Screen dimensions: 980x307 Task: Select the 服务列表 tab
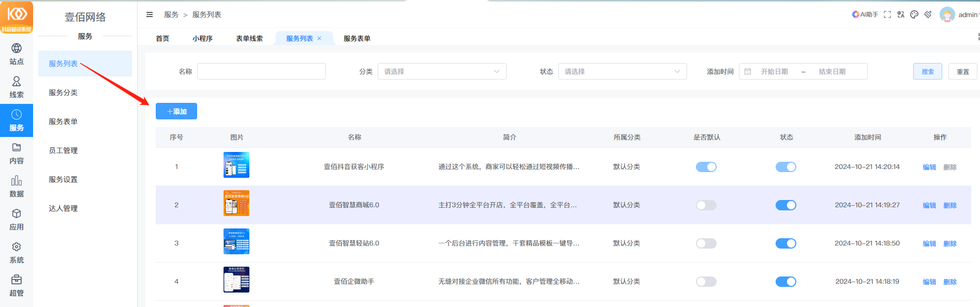click(300, 38)
